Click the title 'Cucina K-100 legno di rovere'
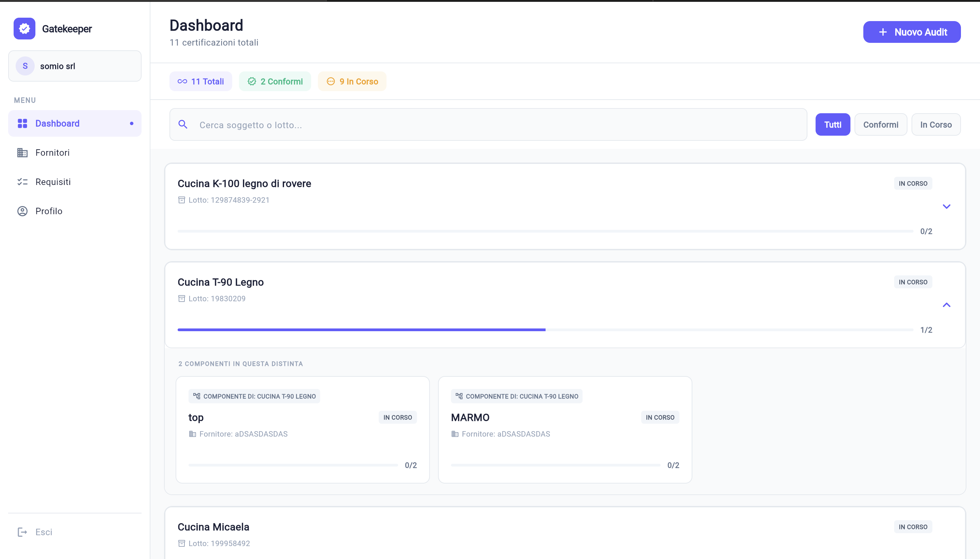This screenshot has height=559, width=980. (x=244, y=184)
